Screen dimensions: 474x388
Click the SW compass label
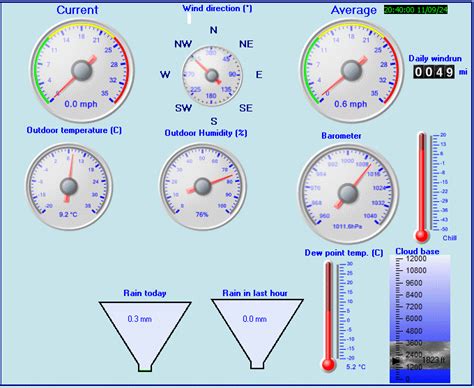coord(183,108)
